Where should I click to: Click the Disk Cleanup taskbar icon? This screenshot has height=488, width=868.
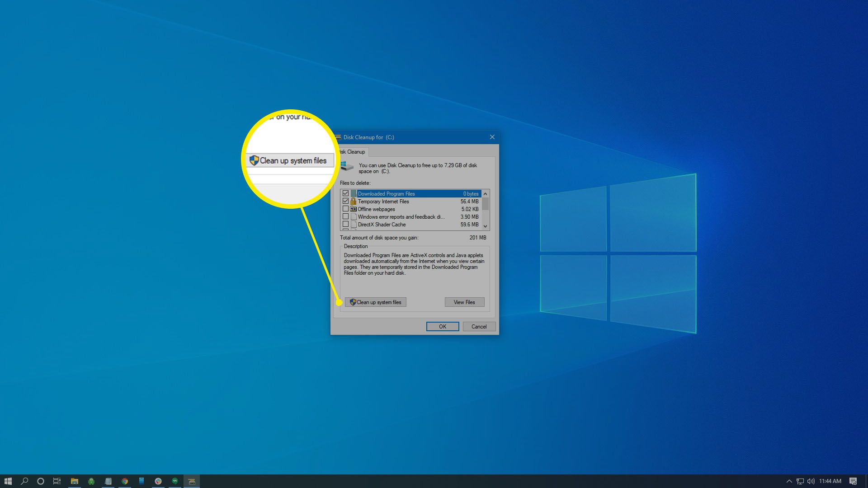click(x=192, y=481)
